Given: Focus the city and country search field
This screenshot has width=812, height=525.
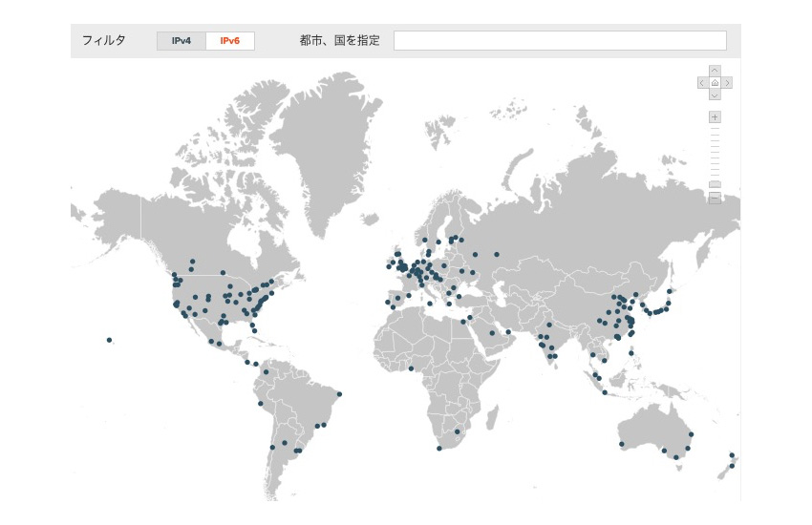Looking at the screenshot, I should pos(560,41).
